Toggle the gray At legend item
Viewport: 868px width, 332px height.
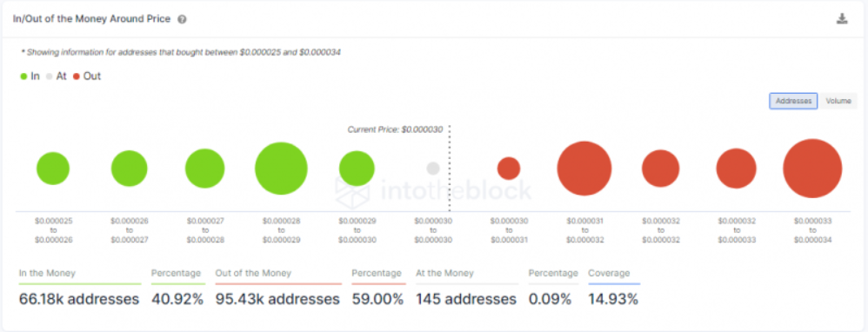point(57,76)
